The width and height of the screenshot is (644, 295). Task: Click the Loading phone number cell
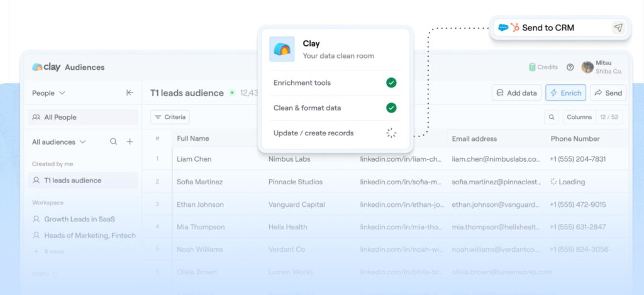[568, 182]
